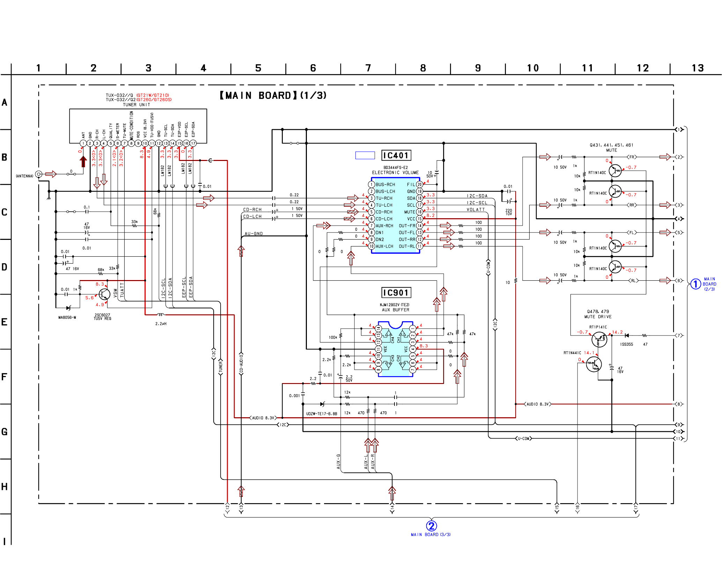Click the antenna coaxial jack symbol
722x588 pixels.
[x=39, y=174]
